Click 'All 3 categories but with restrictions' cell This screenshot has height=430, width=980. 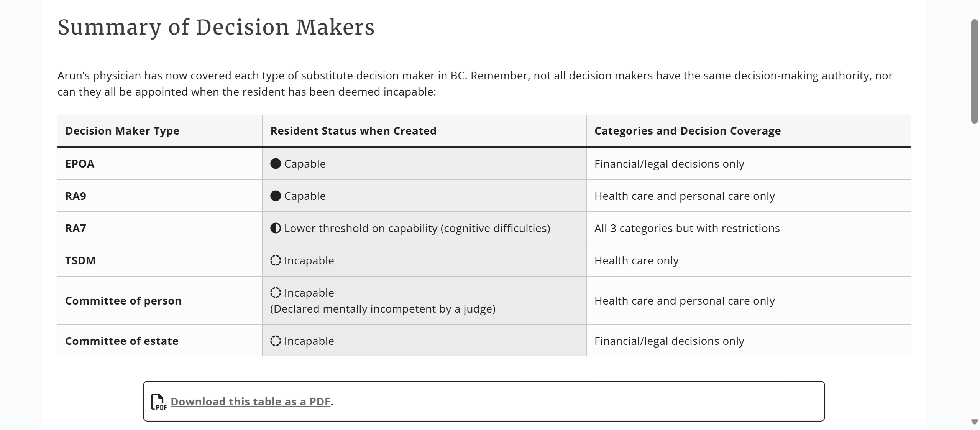(x=687, y=228)
